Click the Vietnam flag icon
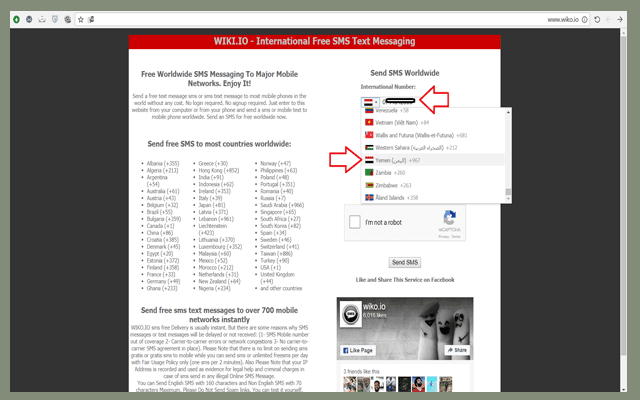This screenshot has height=400, width=640. pos(369,122)
